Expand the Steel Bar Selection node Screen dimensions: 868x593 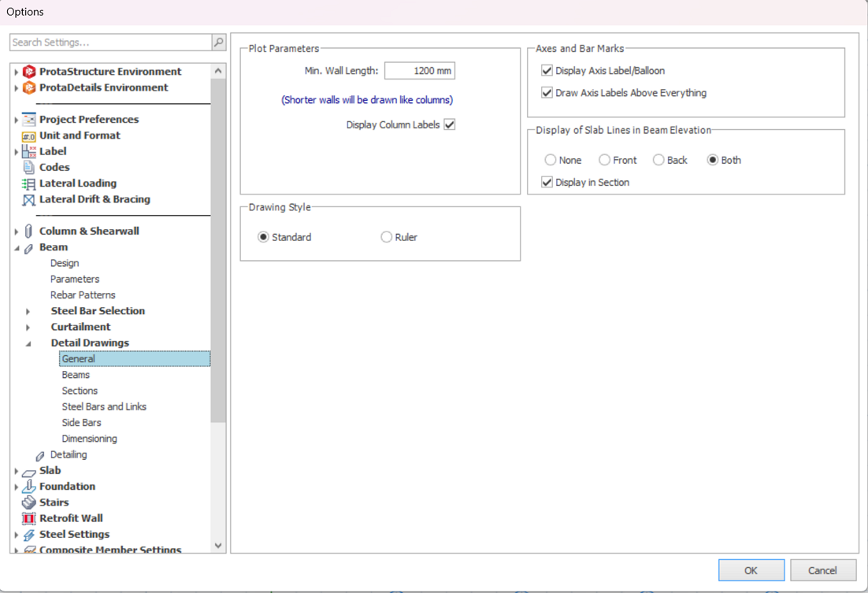click(28, 311)
